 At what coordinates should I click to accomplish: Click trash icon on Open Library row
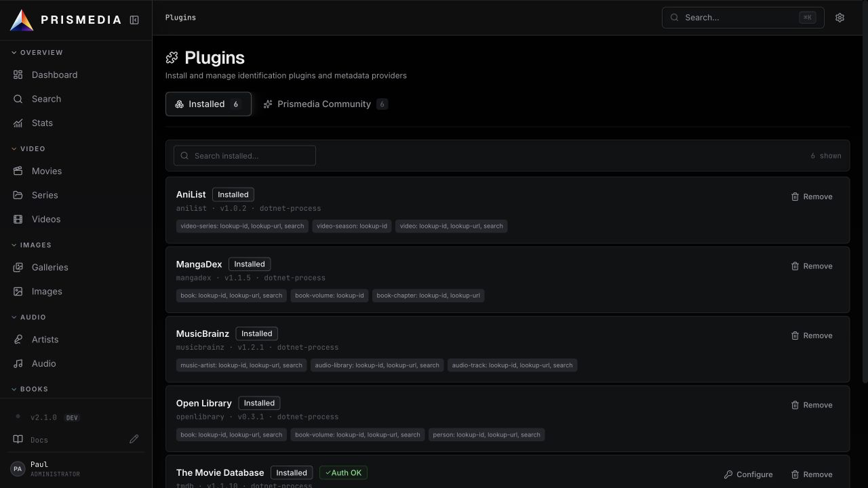[795, 405]
